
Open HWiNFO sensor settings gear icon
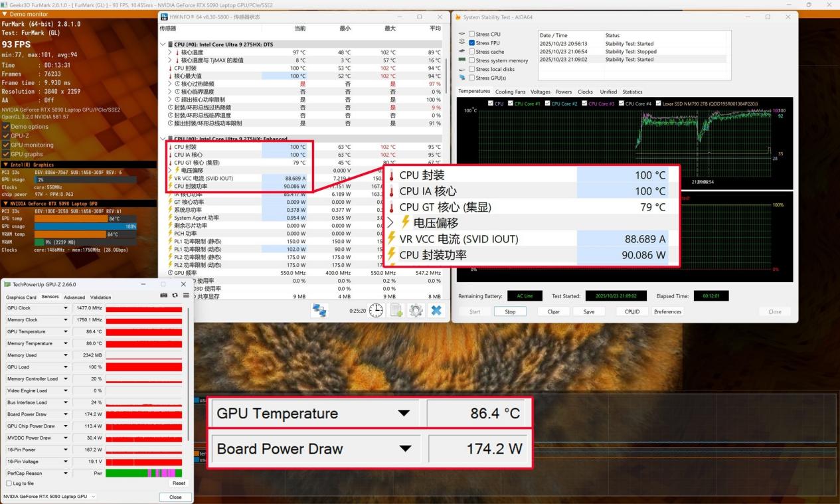(x=416, y=310)
